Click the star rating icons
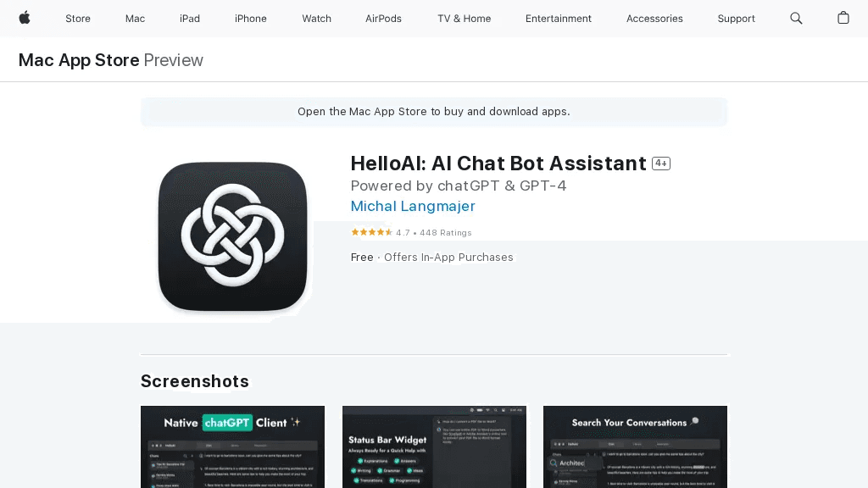This screenshot has height=488, width=868. (x=371, y=232)
